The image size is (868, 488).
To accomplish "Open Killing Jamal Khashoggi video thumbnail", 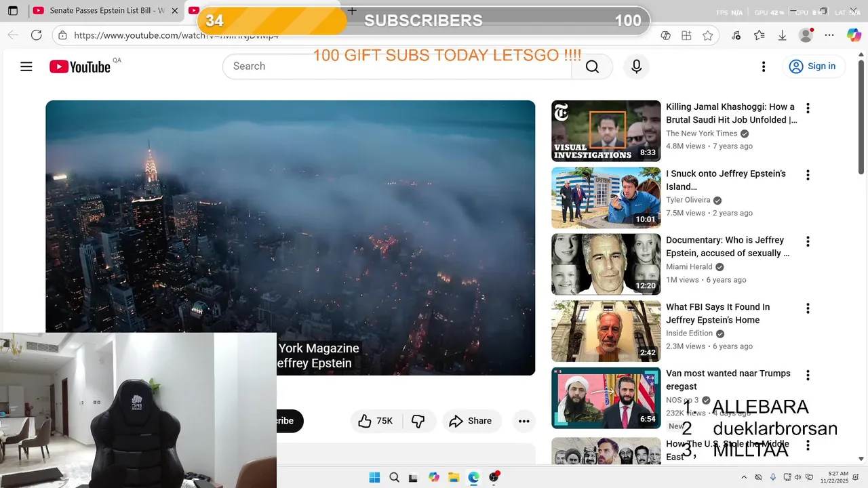I will tap(606, 131).
